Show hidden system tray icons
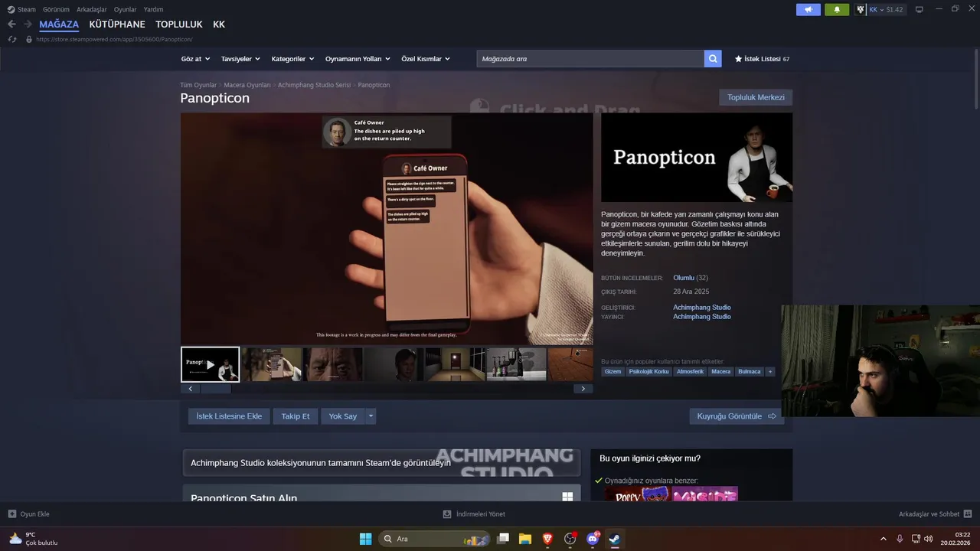The width and height of the screenshot is (980, 551). tap(884, 539)
